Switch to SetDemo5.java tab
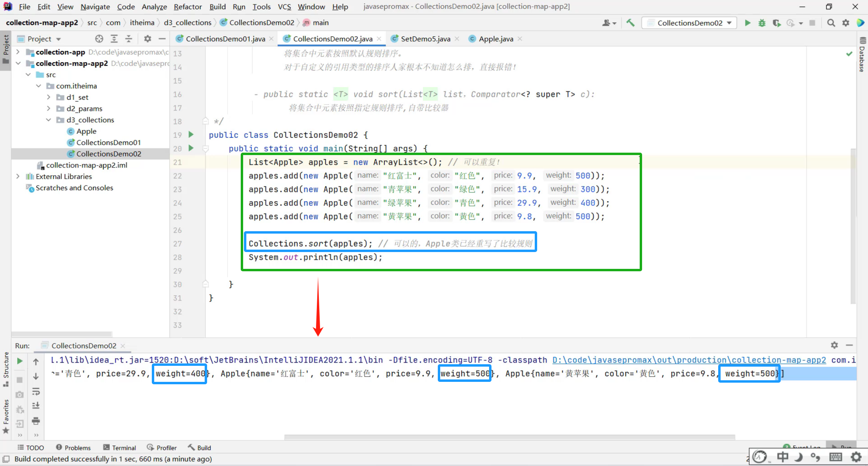 425,39
